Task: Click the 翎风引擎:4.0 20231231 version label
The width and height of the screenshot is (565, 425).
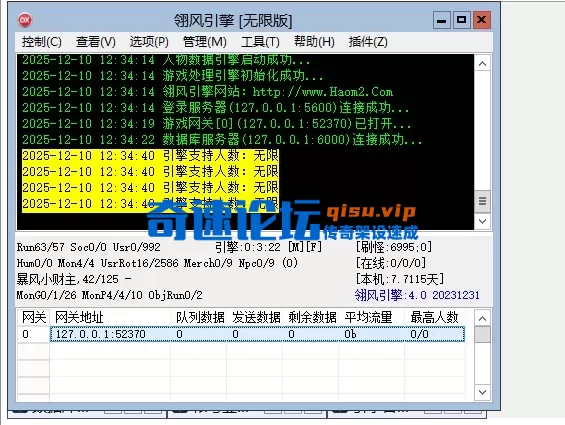Action: click(x=417, y=295)
